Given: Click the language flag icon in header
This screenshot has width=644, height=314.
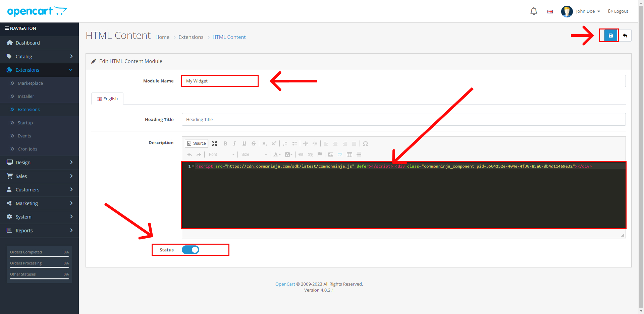Looking at the screenshot, I should tap(550, 11).
